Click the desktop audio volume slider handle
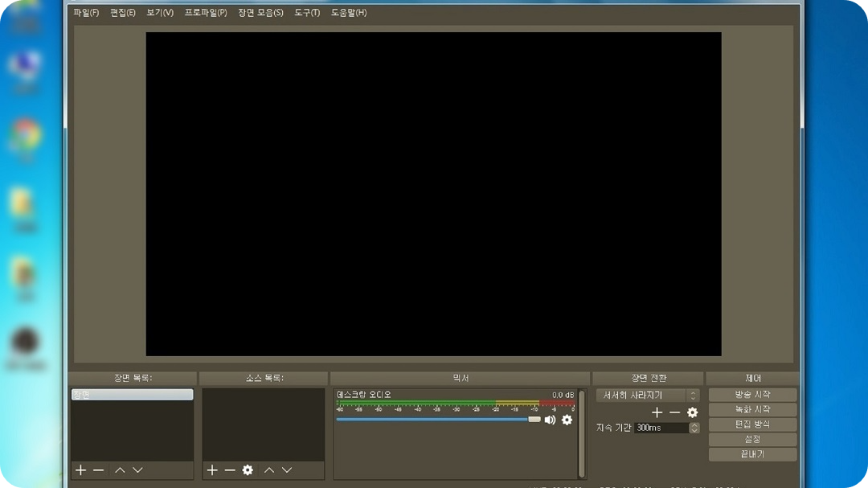 click(534, 420)
